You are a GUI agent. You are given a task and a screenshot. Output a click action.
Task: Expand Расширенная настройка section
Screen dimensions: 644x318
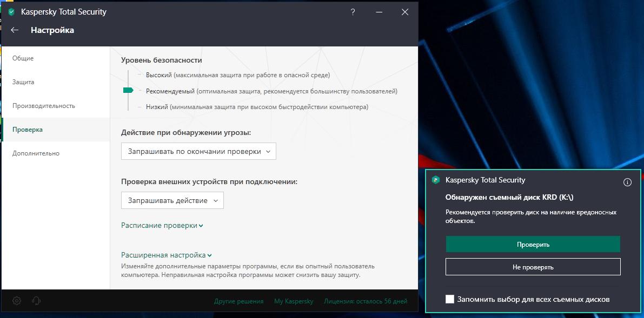coord(166,255)
